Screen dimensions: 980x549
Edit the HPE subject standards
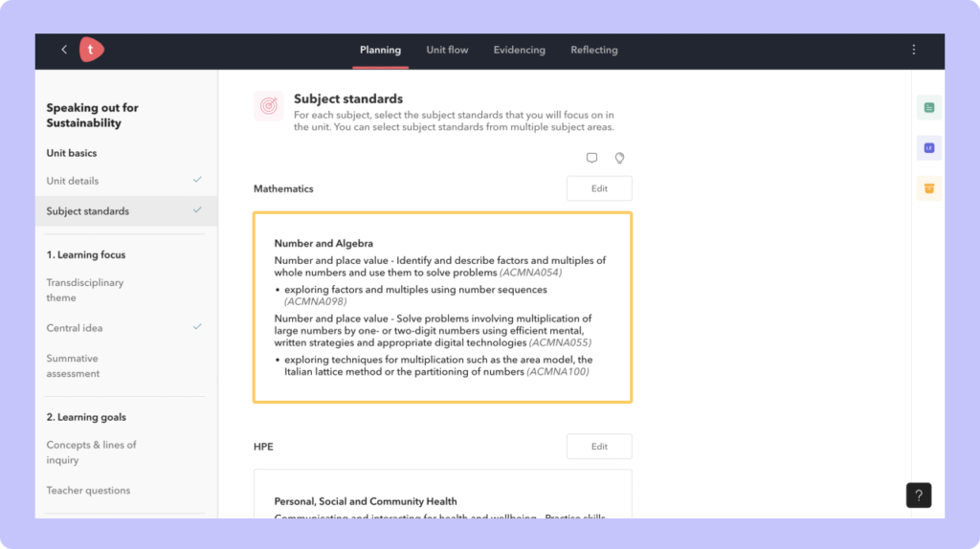[599, 447]
